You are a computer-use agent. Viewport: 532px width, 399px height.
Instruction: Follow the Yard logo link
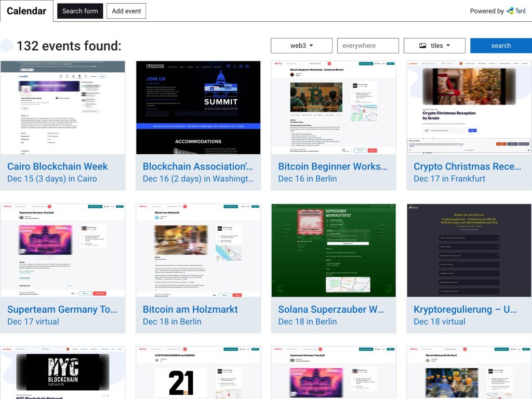516,11
